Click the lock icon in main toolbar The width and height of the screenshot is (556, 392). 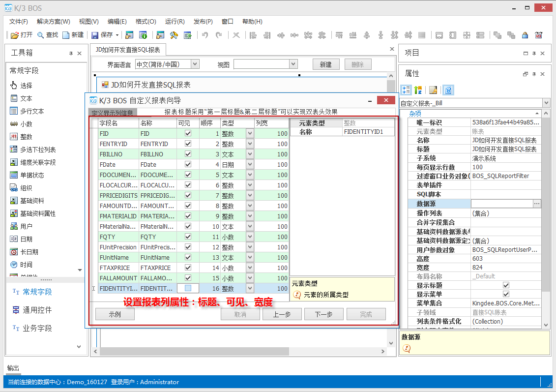coord(525,35)
